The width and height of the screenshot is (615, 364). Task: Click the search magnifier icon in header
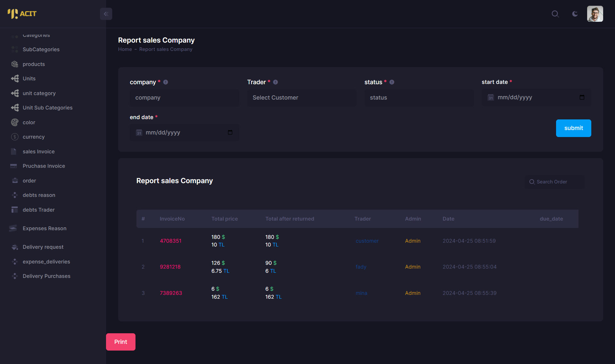click(555, 14)
